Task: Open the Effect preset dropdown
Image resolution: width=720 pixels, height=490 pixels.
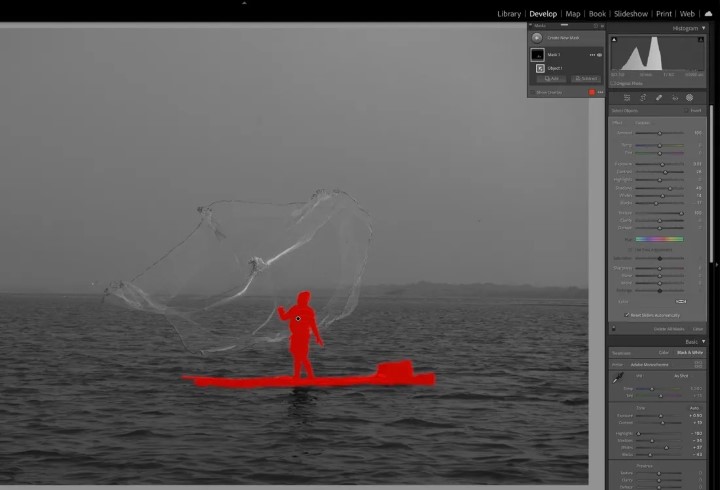Action: [x=643, y=123]
